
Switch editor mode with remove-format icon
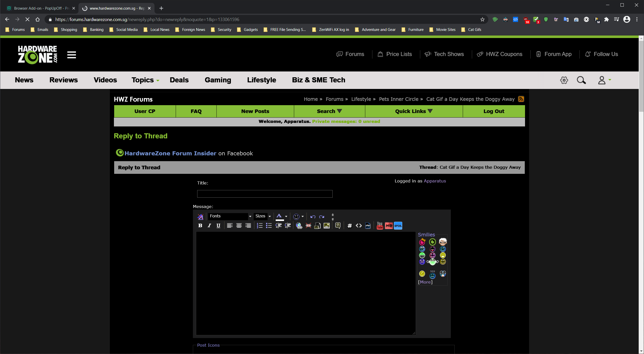(x=200, y=217)
